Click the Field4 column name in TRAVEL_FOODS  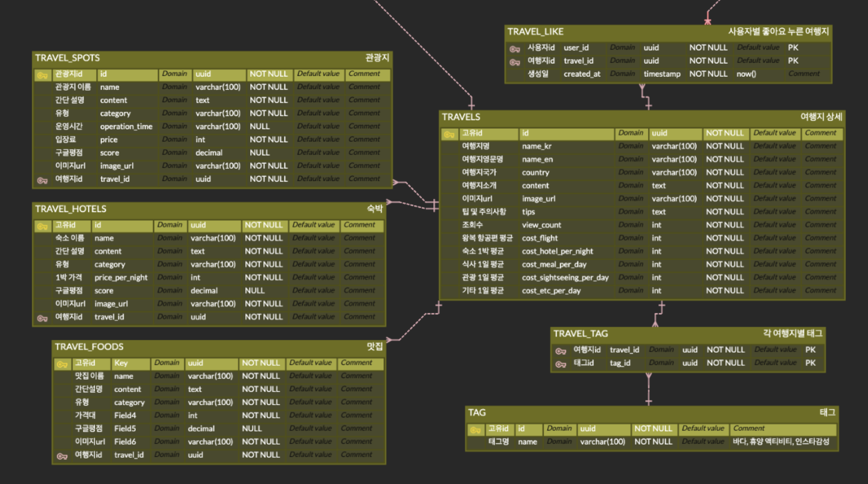pos(125,415)
